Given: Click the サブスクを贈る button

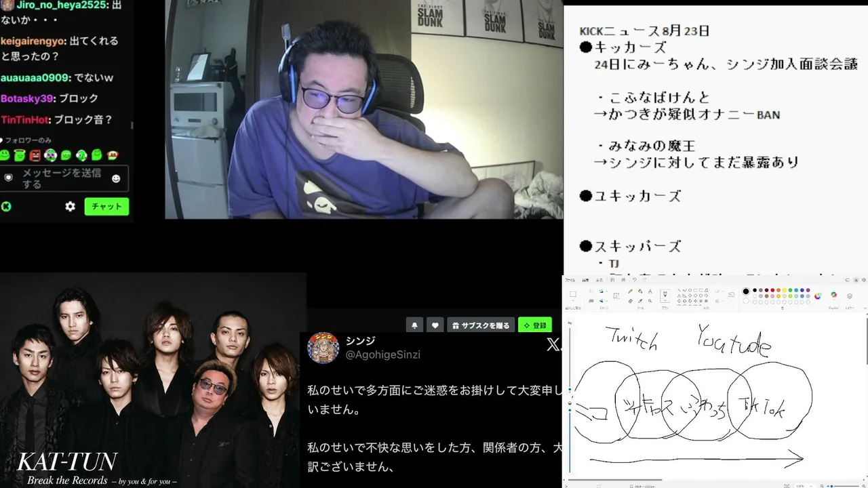Looking at the screenshot, I should (481, 325).
